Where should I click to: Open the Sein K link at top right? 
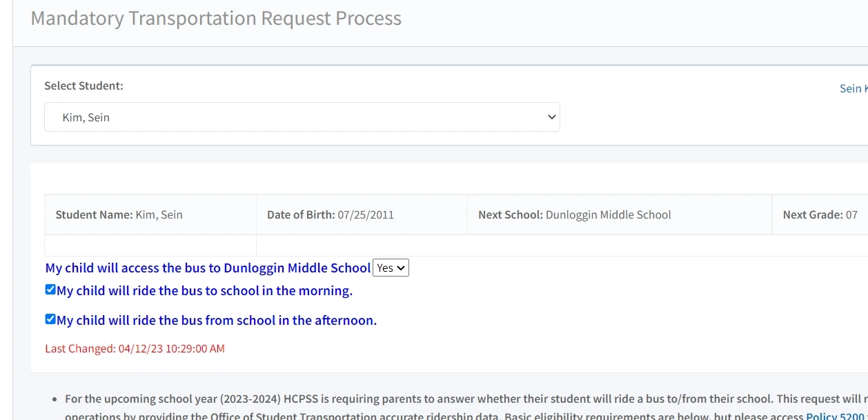pos(853,88)
